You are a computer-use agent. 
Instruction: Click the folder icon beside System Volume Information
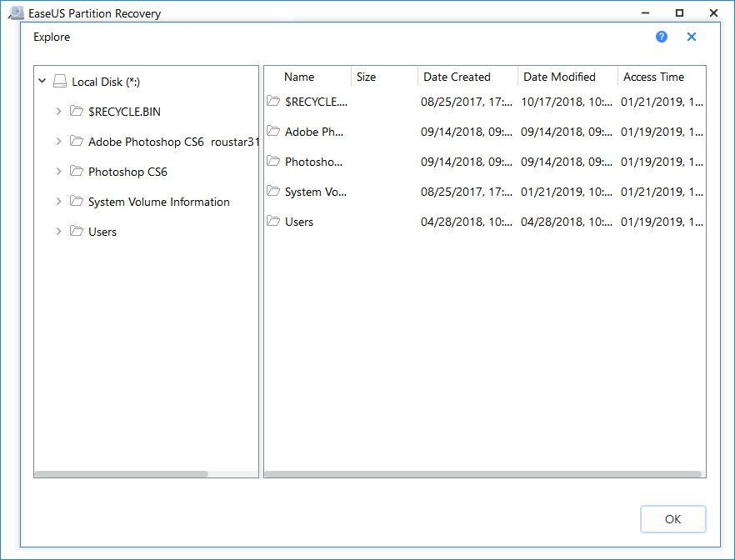point(76,201)
